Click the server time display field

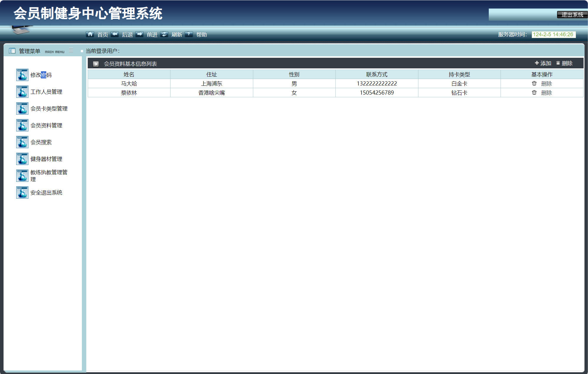[x=553, y=34]
